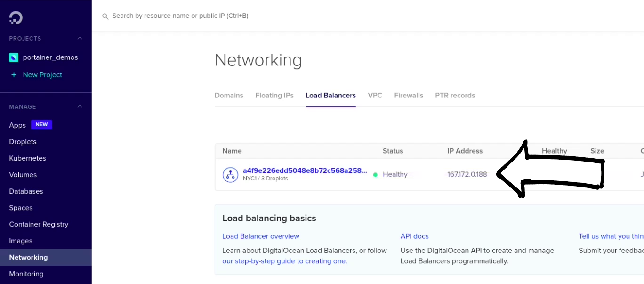Image resolution: width=644 pixels, height=284 pixels.
Task: Open Container Registry in the sidebar
Action: pyautogui.click(x=39, y=224)
